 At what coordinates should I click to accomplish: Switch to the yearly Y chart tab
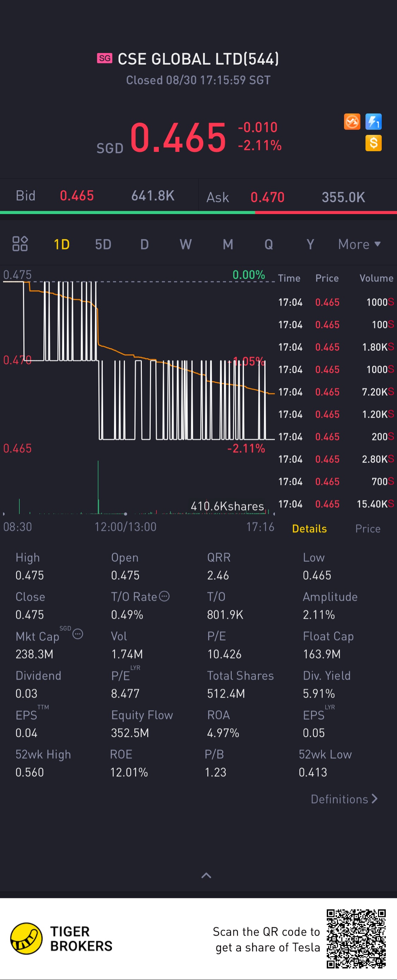click(311, 244)
